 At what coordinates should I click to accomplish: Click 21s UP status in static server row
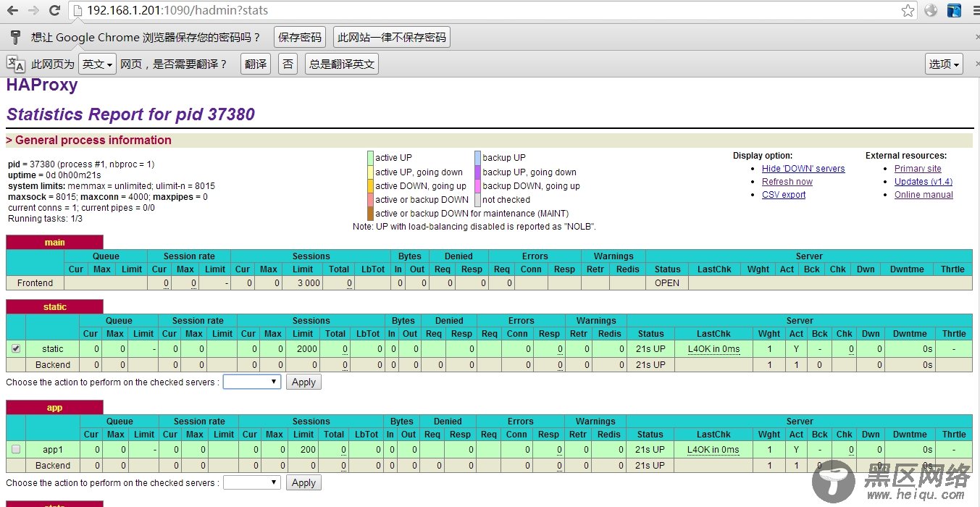coord(650,349)
